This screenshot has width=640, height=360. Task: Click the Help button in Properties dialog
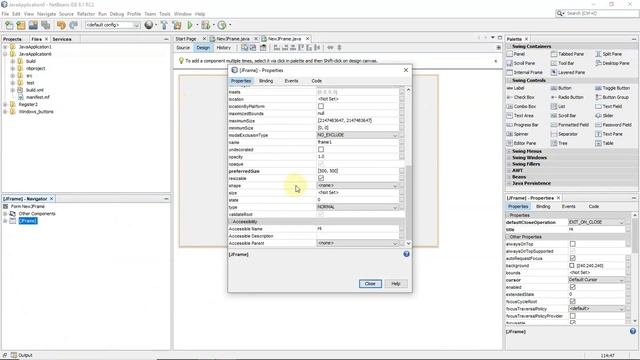click(396, 284)
